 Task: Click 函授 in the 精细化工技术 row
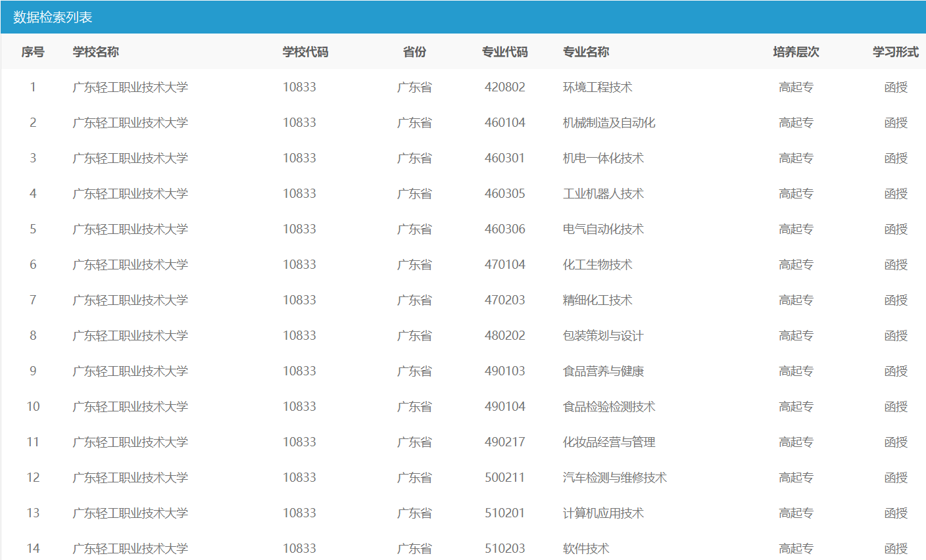[896, 300]
